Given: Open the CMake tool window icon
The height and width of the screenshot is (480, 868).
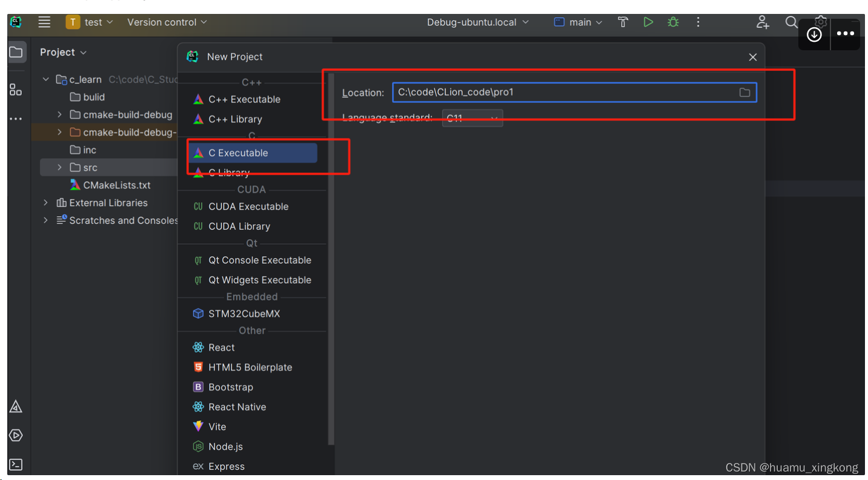Looking at the screenshot, I should click(16, 407).
